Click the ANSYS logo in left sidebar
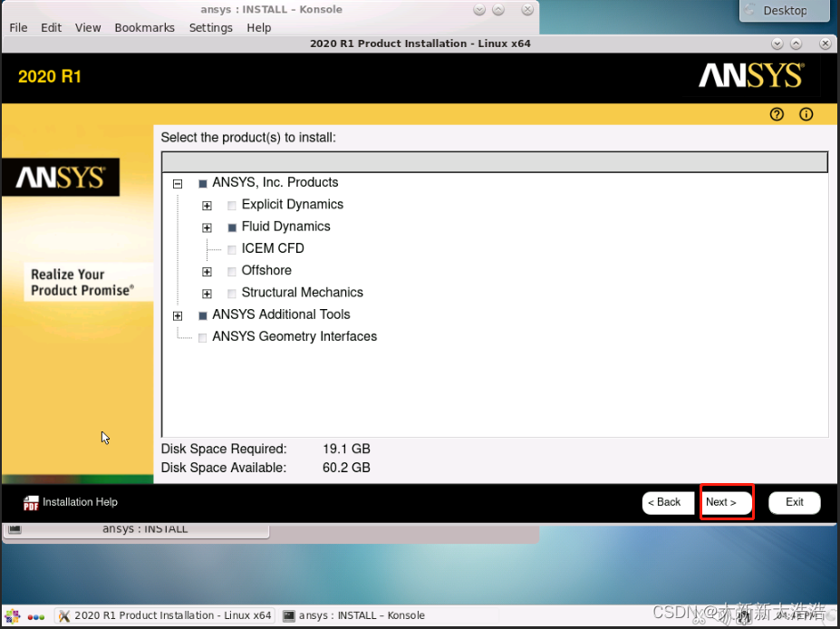Image resolution: width=840 pixels, height=629 pixels. (x=62, y=178)
